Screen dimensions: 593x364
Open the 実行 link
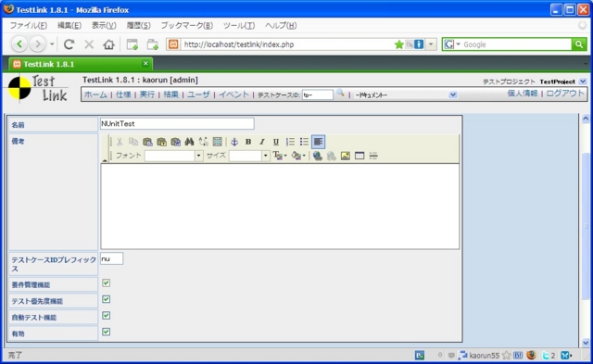[147, 94]
